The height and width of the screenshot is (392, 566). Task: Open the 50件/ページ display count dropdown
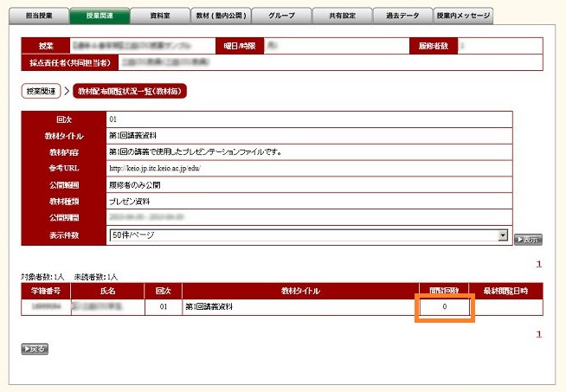(308, 235)
